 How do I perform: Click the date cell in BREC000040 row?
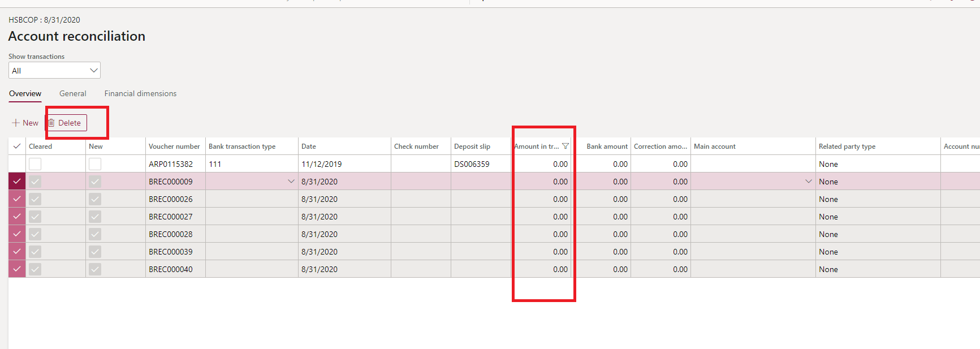coord(344,269)
